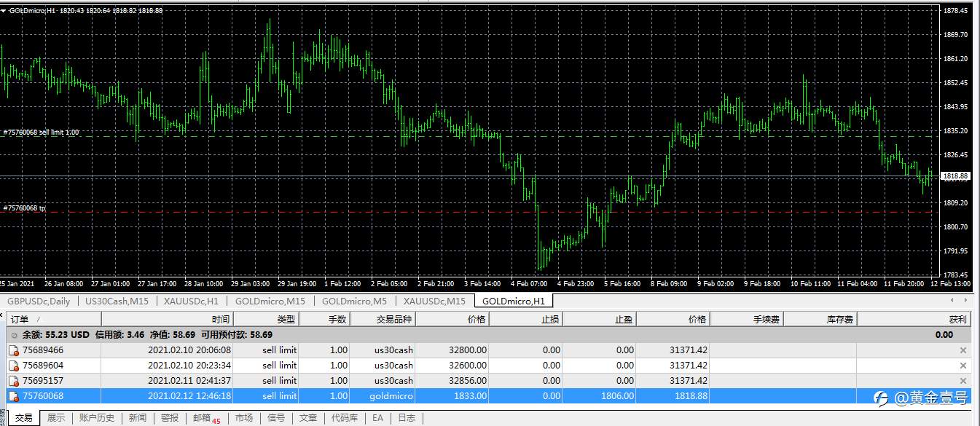Sort orders by the 交易品种 column header
Image resolution: width=980 pixels, height=426 pixels.
[x=383, y=319]
